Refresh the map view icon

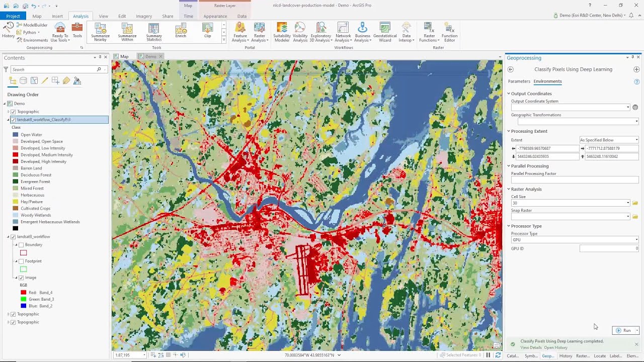click(498, 355)
